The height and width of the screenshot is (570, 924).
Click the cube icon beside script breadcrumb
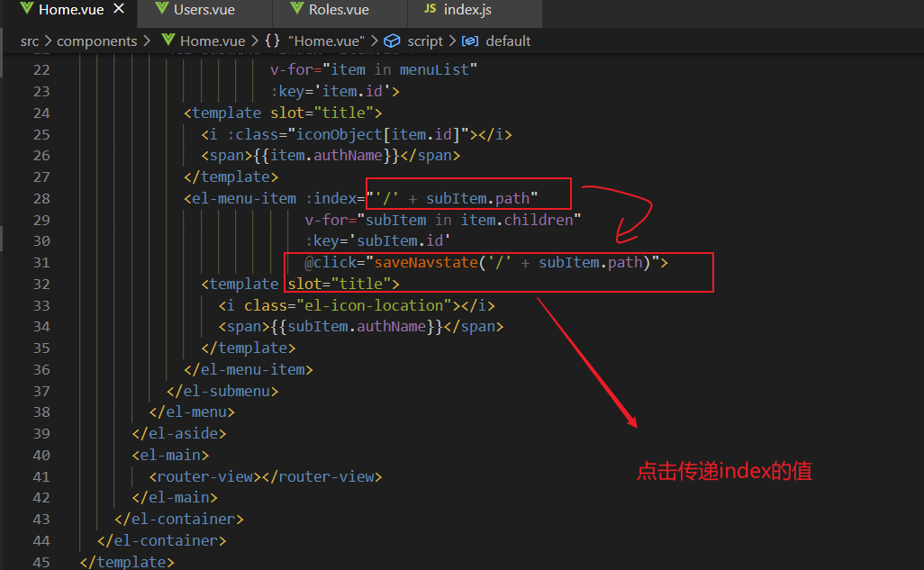pyautogui.click(x=391, y=41)
